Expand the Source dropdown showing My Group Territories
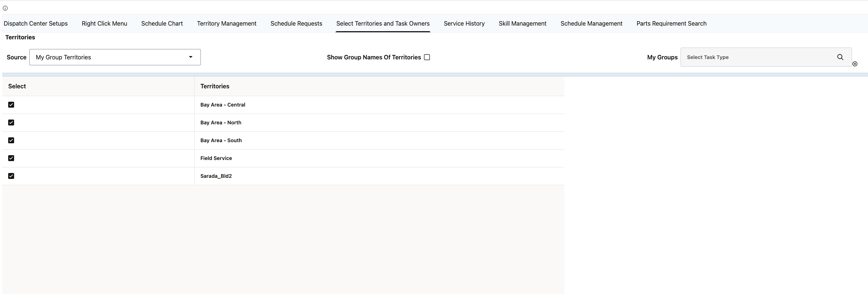 [x=115, y=57]
